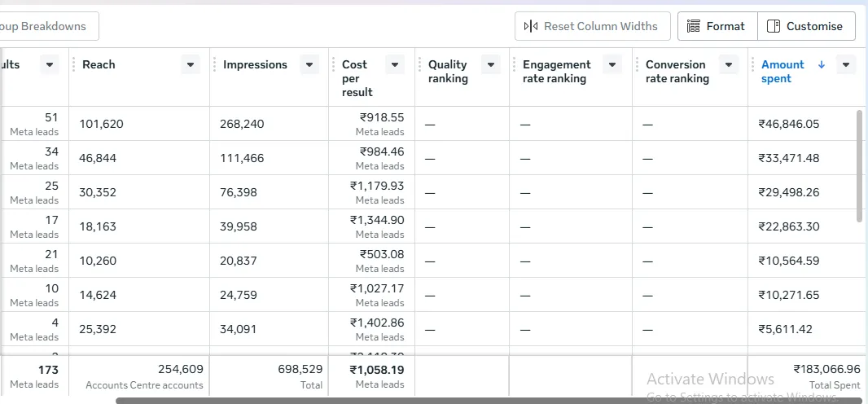Select the reach value 25,392
Image resolution: width=868 pixels, height=404 pixels.
pos(98,329)
